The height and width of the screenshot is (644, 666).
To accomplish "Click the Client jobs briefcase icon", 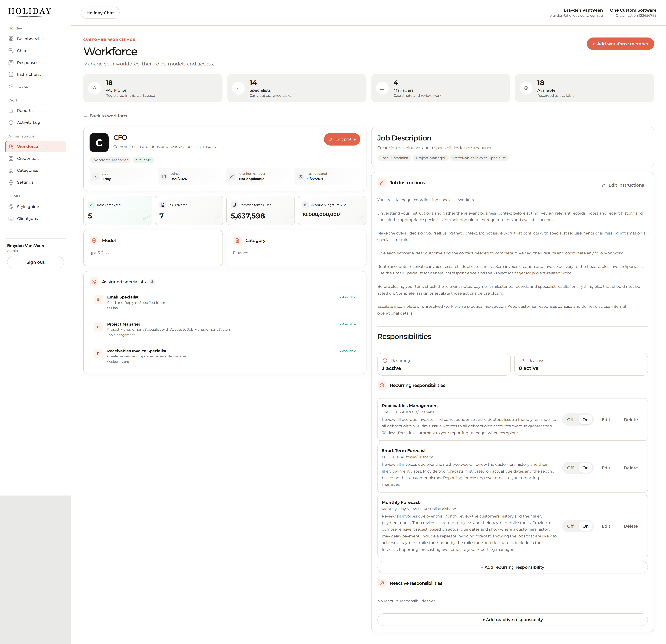I will pyautogui.click(x=11, y=219).
